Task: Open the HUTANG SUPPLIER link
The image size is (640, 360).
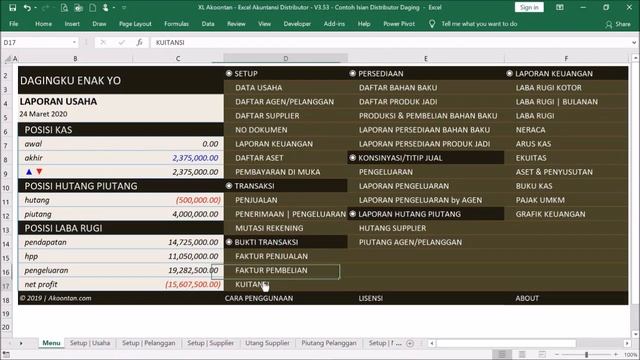Action: [x=392, y=228]
